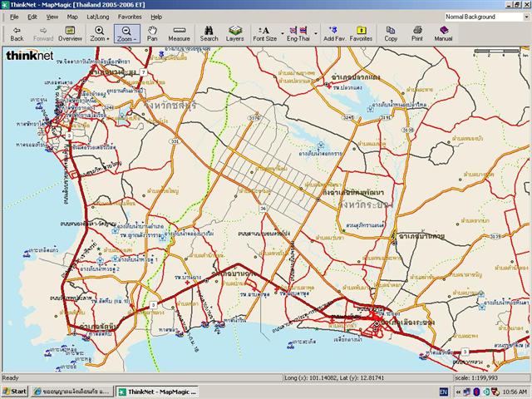Screen dimensions: 532x399
Task: Open the Lat/Long menu
Action: 97,17
